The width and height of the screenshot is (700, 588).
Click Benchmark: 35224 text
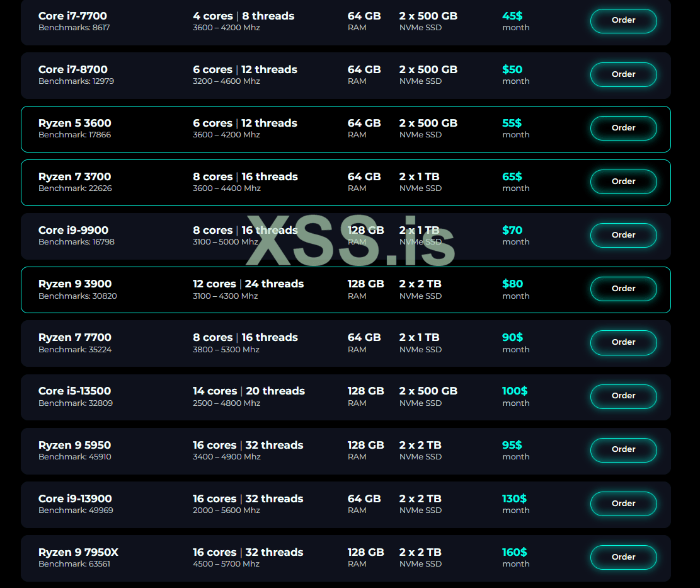click(x=75, y=350)
